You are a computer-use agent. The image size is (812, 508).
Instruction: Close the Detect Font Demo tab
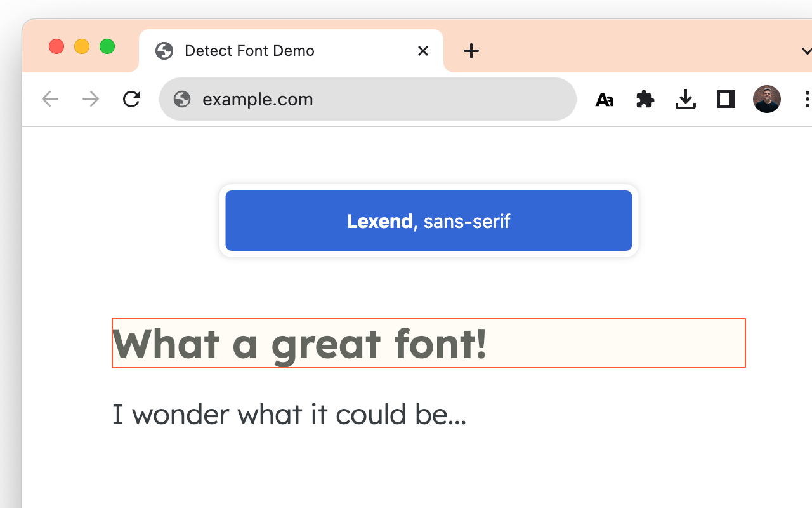pos(422,51)
